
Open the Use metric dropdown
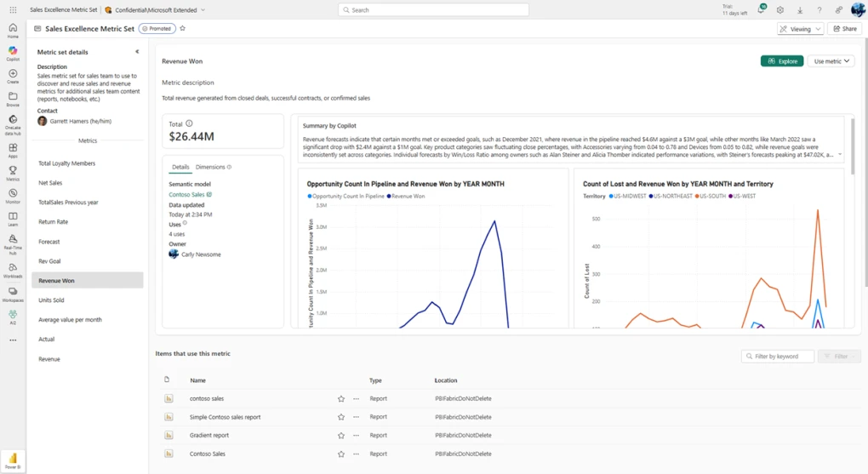click(x=831, y=61)
